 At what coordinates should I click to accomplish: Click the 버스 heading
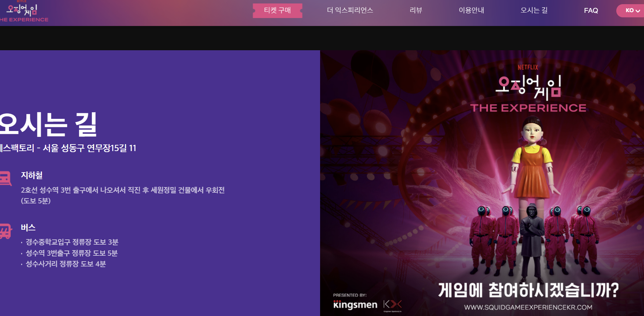(28, 228)
